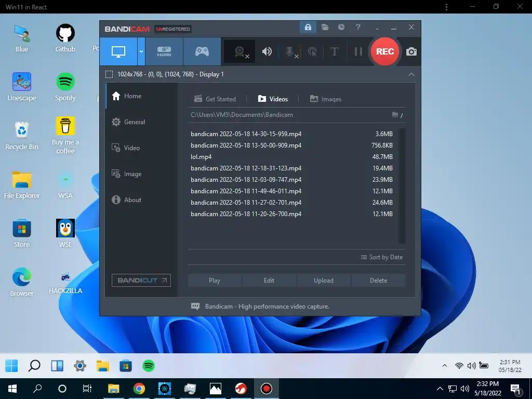Toggle mouse click effect icon

pos(312,51)
